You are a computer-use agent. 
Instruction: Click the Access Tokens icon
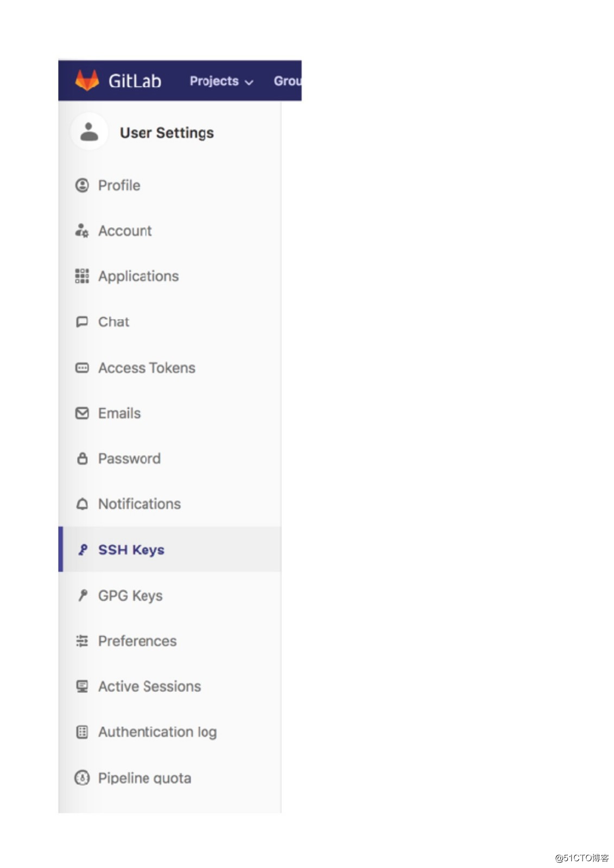point(82,368)
